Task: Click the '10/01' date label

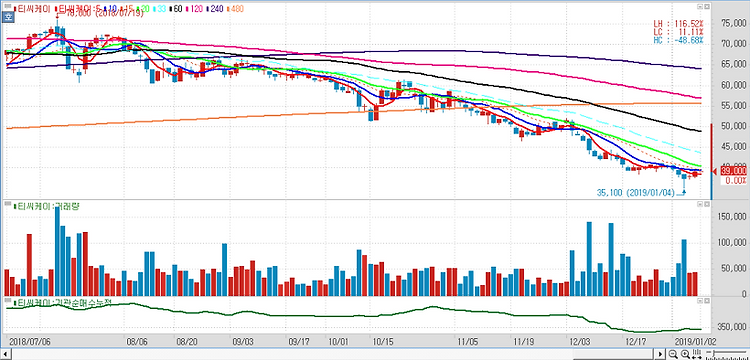Action: tap(339, 342)
